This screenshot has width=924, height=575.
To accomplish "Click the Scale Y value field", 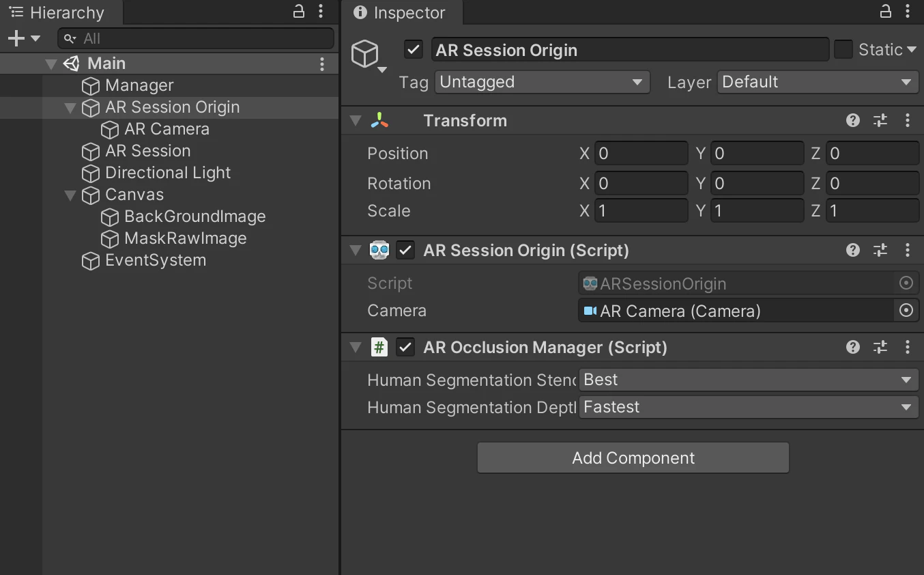I will (757, 211).
